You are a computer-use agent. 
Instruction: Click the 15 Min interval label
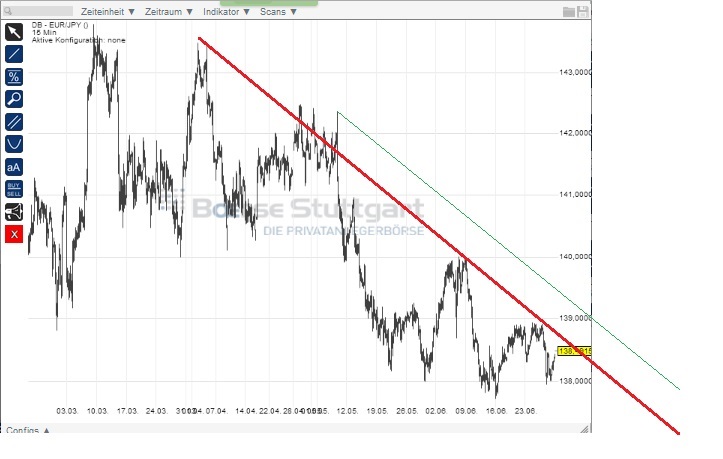44,33
